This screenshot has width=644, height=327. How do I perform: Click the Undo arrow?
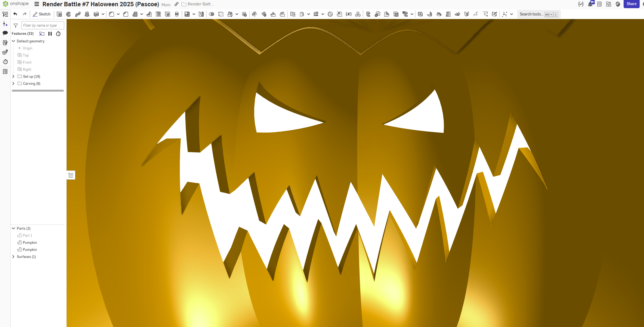pos(16,14)
